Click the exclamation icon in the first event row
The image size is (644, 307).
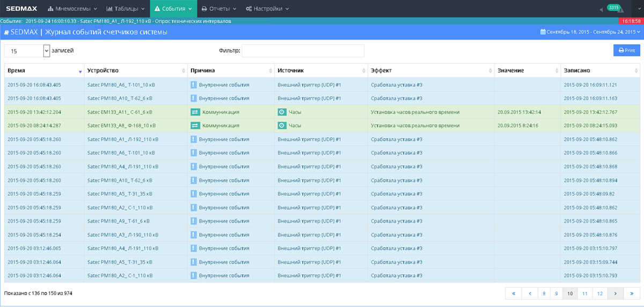194,85
